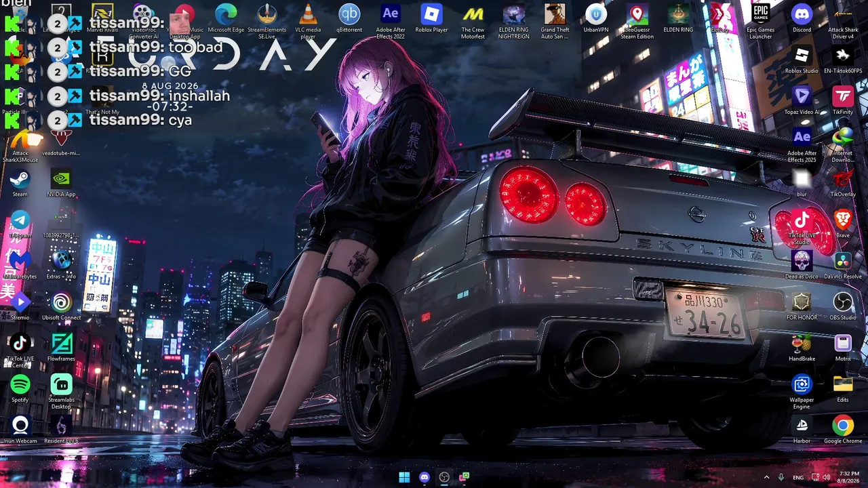Launch TikTok LIVE Studio shortcut
Image resolution: width=868 pixels, height=488 pixels.
point(802,228)
